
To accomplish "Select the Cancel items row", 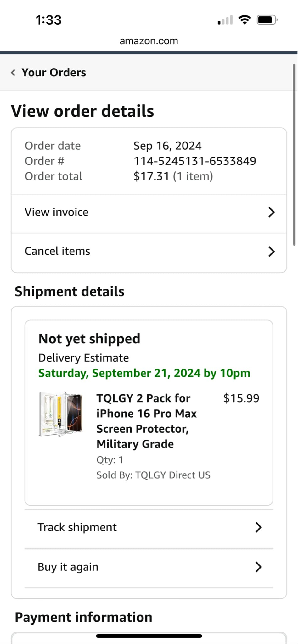I will pyautogui.click(x=58, y=251).
